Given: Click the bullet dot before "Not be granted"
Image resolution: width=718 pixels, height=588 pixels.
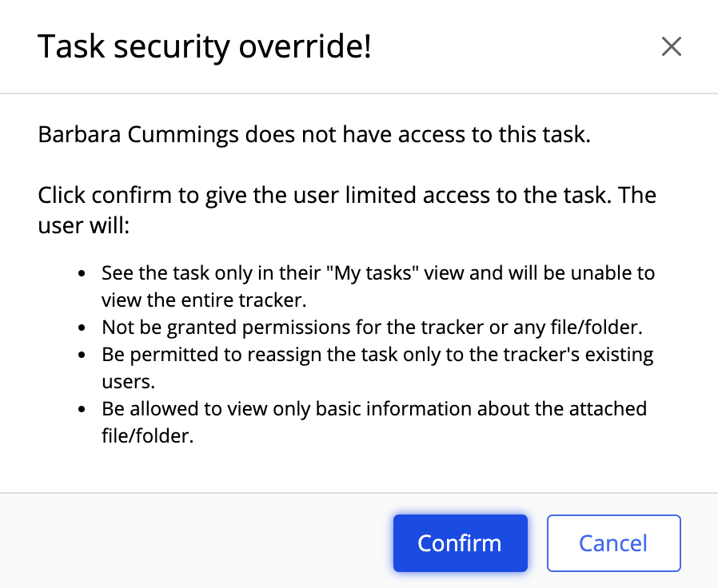Looking at the screenshot, I should point(82,328).
